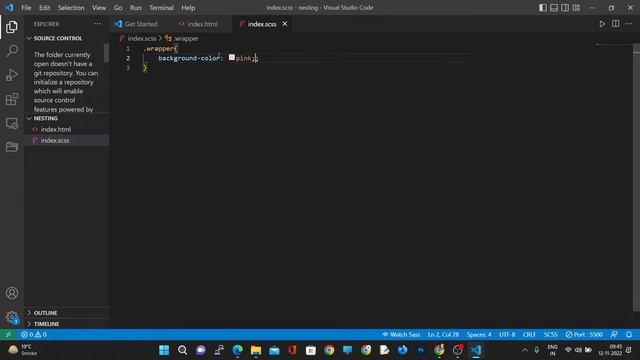Open Microsoft Edge from taskbar
The width and height of the screenshot is (640, 360).
[x=238, y=350]
